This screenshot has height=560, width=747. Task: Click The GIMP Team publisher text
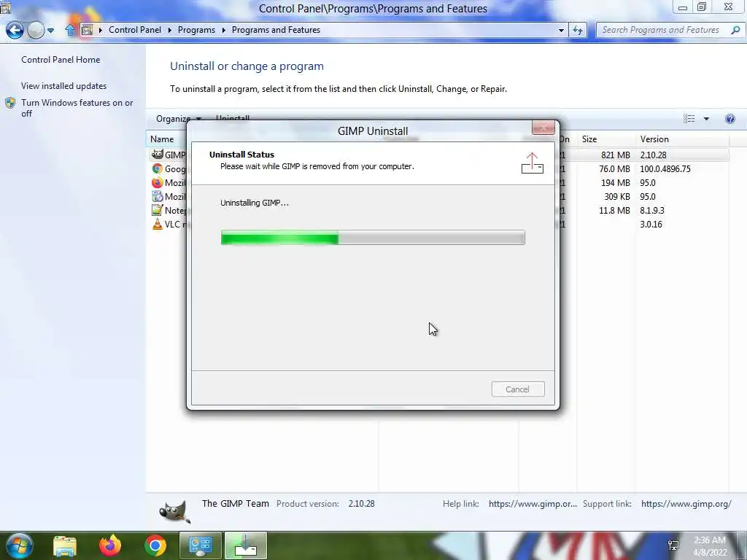coord(236,503)
